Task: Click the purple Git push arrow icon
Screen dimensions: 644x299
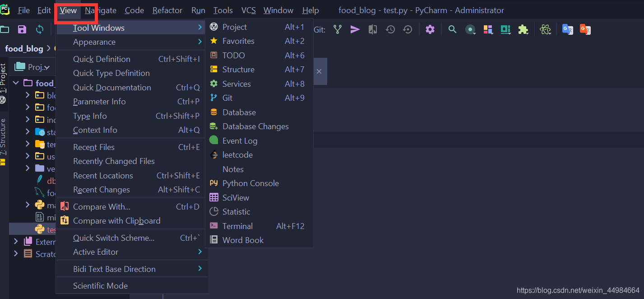Action: tap(355, 29)
